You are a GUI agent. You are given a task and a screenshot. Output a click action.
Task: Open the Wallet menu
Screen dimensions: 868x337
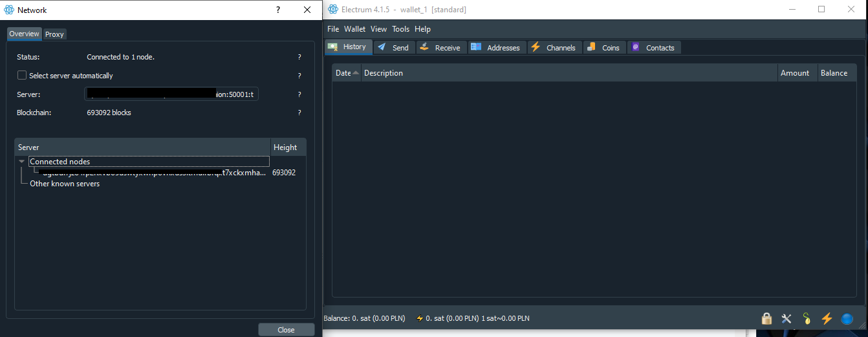tap(355, 29)
